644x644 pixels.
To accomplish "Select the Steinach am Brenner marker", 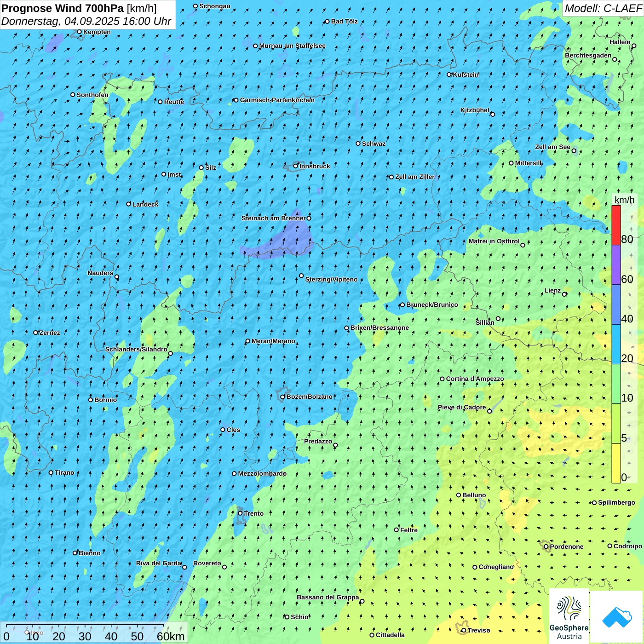I will tap(309, 218).
